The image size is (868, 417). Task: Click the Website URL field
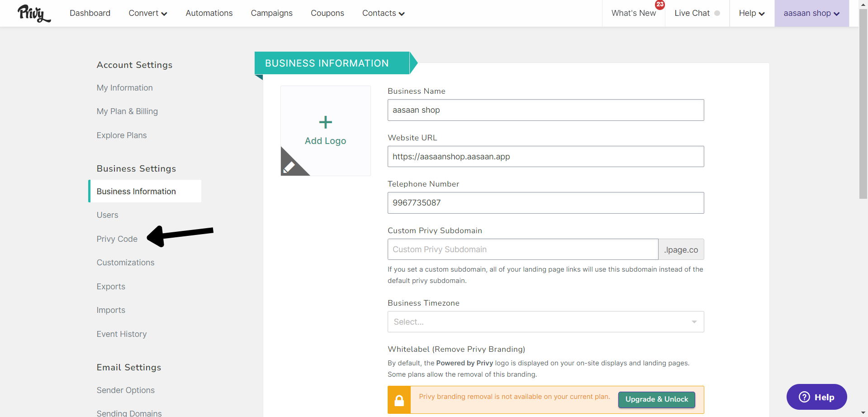point(545,157)
